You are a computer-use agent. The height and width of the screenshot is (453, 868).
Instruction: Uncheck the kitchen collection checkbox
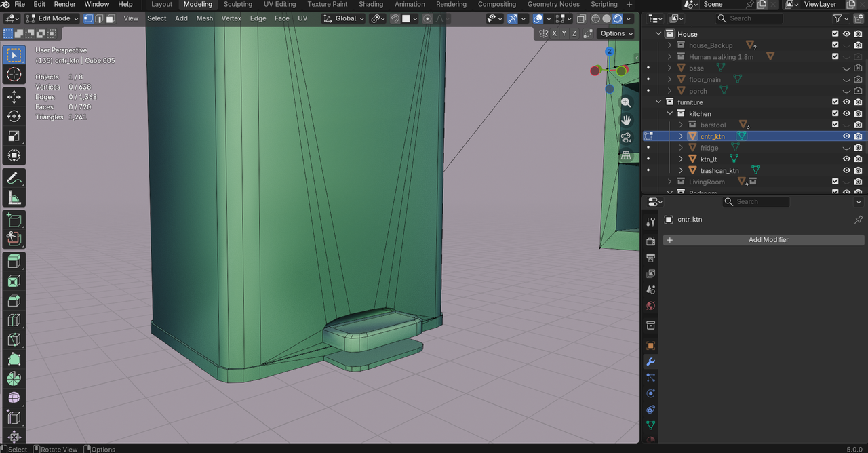835,113
